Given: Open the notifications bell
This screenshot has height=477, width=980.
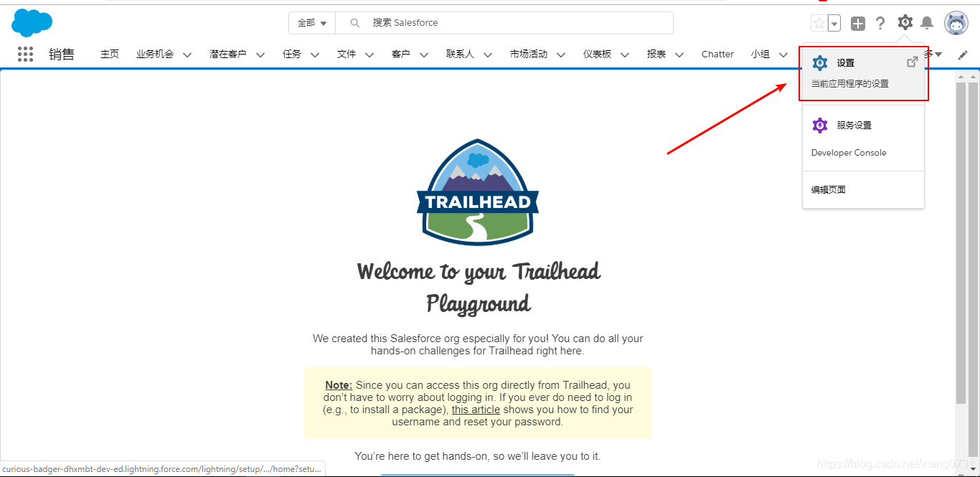Looking at the screenshot, I should pyautogui.click(x=927, y=24).
